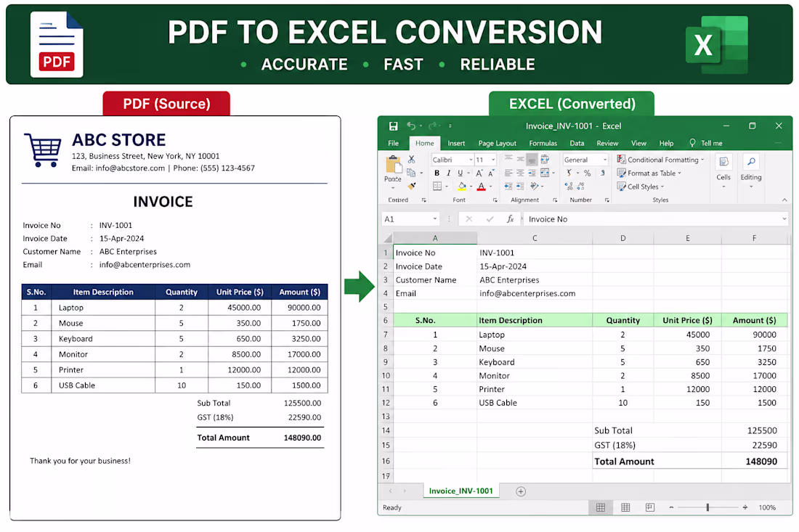Decrease the font size
Viewport: 799px width, 532px height.
tap(491, 173)
